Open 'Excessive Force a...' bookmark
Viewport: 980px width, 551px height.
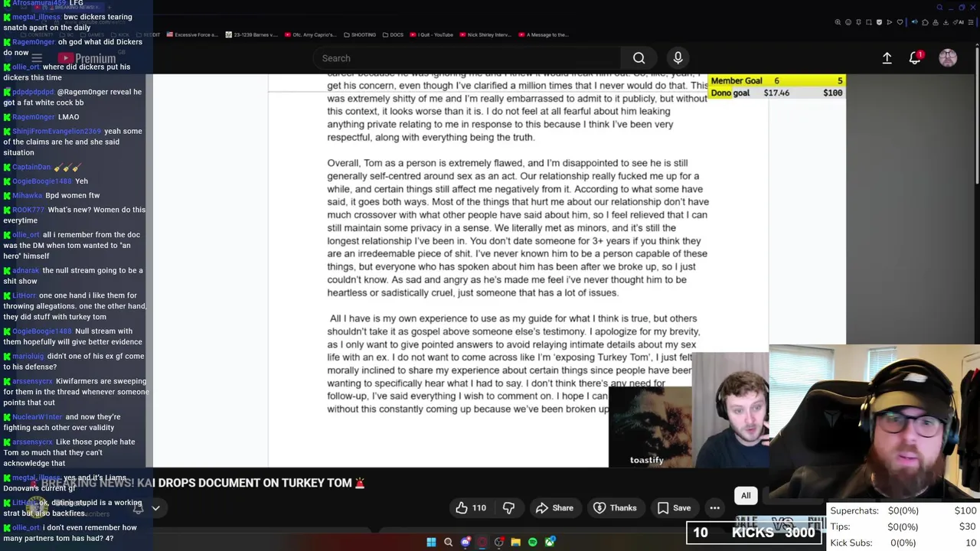pyautogui.click(x=191, y=34)
